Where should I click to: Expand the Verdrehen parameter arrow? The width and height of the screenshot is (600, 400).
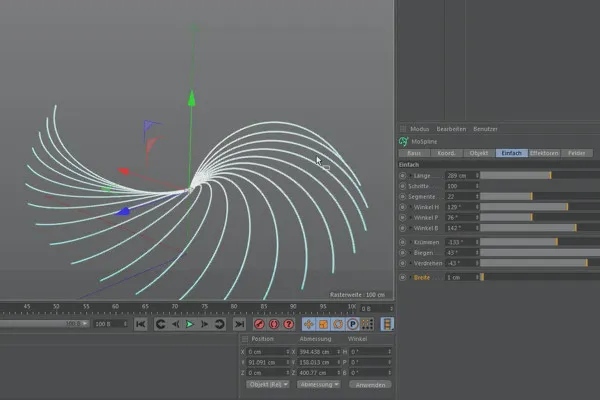pos(411,263)
